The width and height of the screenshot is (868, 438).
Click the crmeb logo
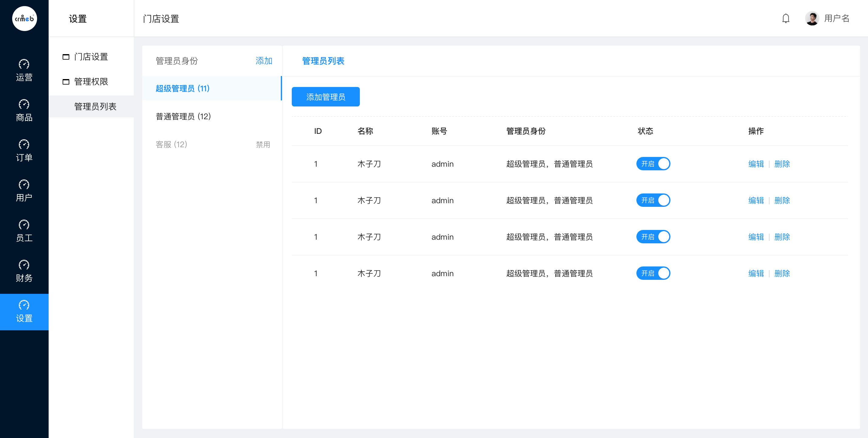point(24,18)
